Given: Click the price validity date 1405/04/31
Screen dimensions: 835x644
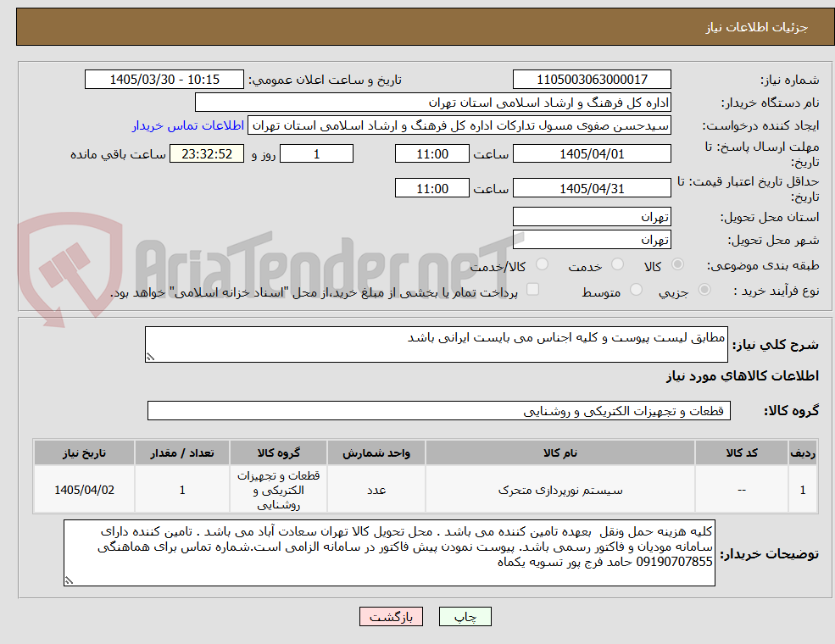Looking at the screenshot, I should click(592, 188).
